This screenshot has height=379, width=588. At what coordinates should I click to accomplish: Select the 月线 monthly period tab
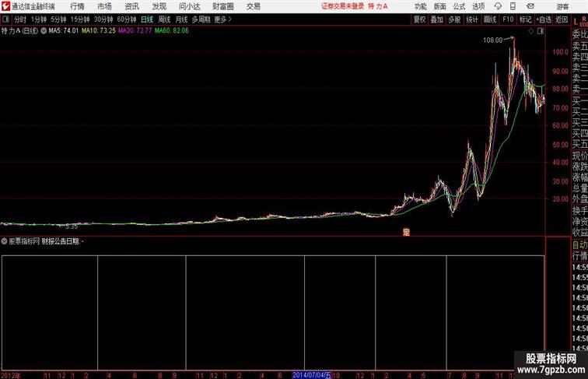point(181,19)
